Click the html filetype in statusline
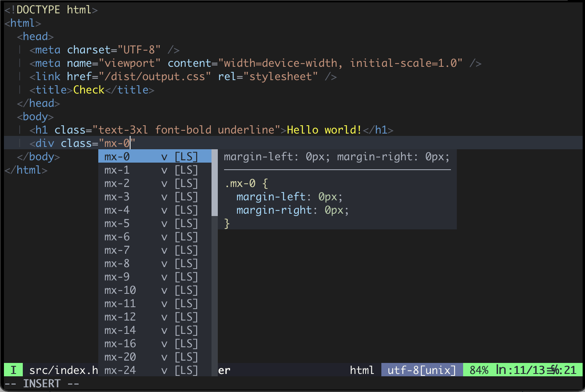 (x=362, y=370)
